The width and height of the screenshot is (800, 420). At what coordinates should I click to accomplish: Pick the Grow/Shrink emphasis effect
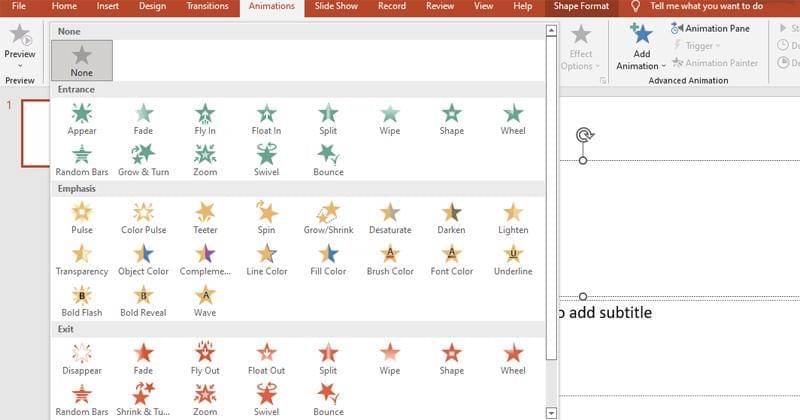328,217
